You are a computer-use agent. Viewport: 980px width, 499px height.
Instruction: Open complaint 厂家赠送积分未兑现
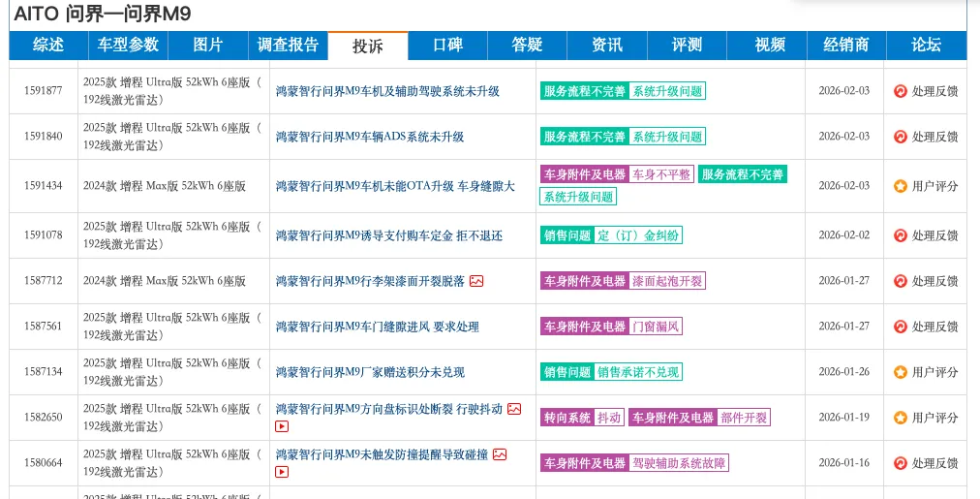click(370, 372)
